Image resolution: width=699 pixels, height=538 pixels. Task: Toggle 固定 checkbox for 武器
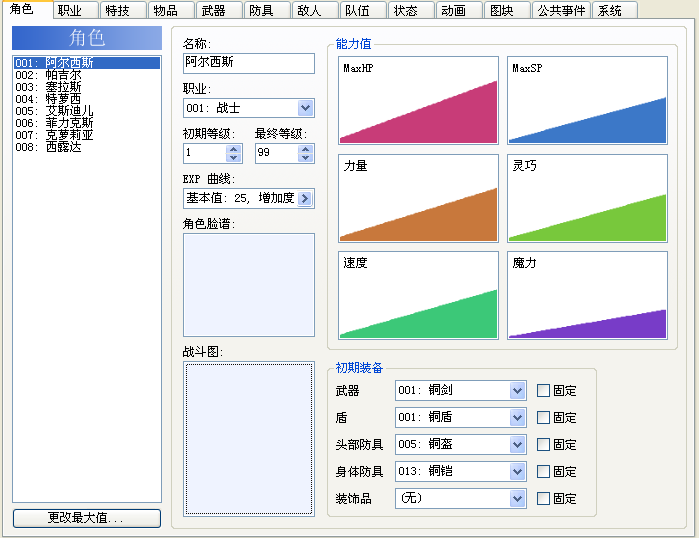click(x=543, y=390)
